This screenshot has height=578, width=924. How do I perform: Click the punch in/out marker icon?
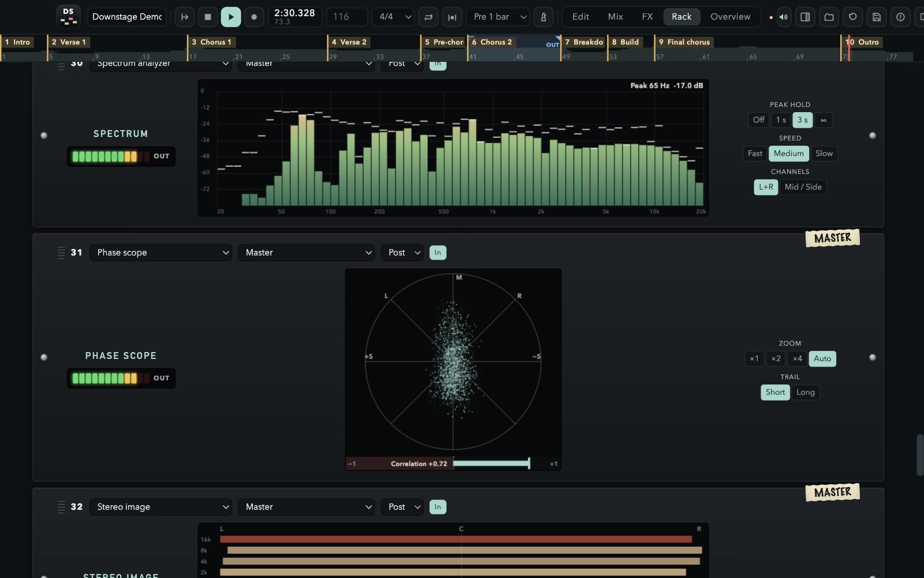click(x=452, y=17)
